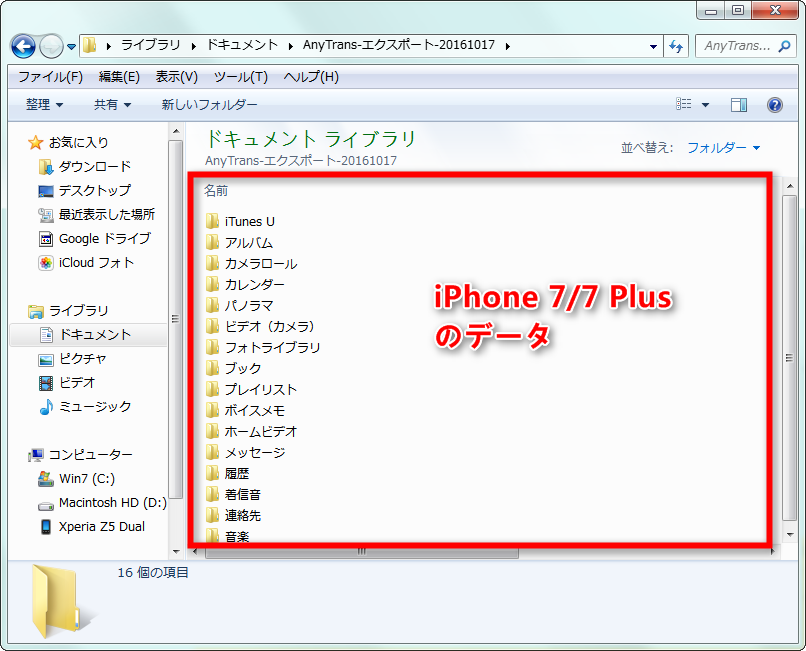This screenshot has height=651, width=806.
Task: Select the 着信音 folder icon
Action: [x=212, y=495]
